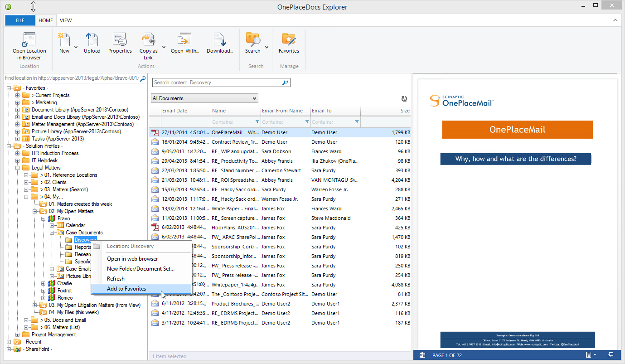Screen dimensions: 625x364
Task: Choose Add to Favorites in context menu
Action: (141, 289)
